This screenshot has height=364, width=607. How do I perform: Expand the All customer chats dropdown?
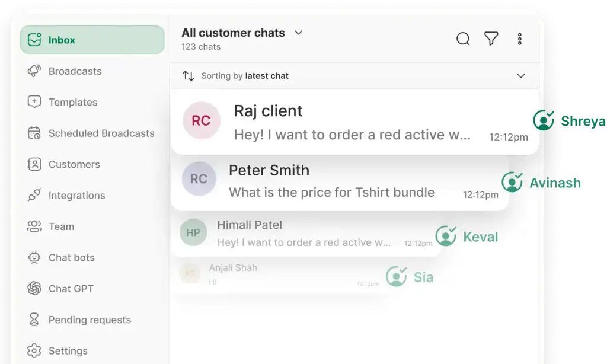point(298,33)
